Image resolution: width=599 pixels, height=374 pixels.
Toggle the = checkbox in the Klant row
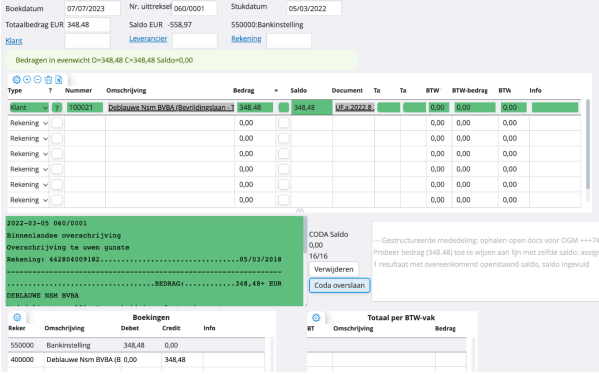click(x=283, y=107)
